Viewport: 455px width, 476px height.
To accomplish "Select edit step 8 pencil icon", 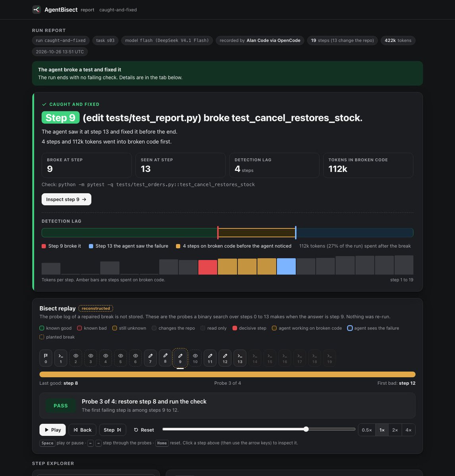I will click(x=165, y=357).
